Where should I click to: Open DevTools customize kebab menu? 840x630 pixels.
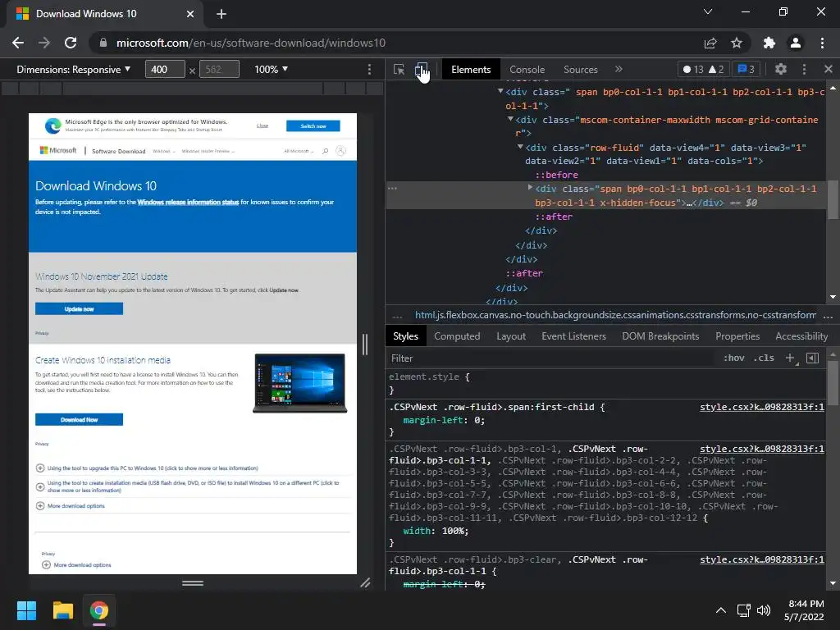coord(804,69)
